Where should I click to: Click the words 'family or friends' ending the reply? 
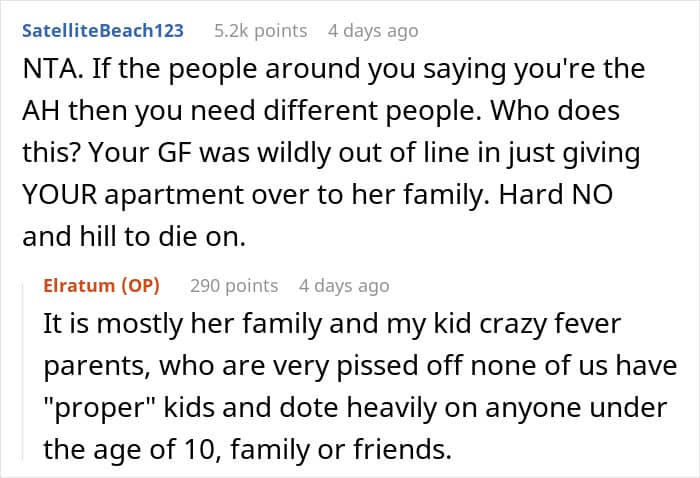[x=338, y=449]
